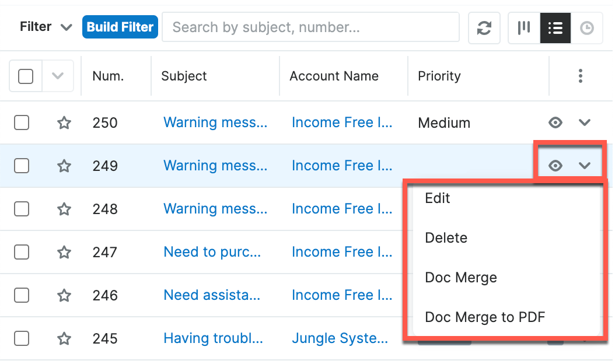Select Doc Merge to PDF from the menu
The width and height of the screenshot is (615, 364).
485,317
